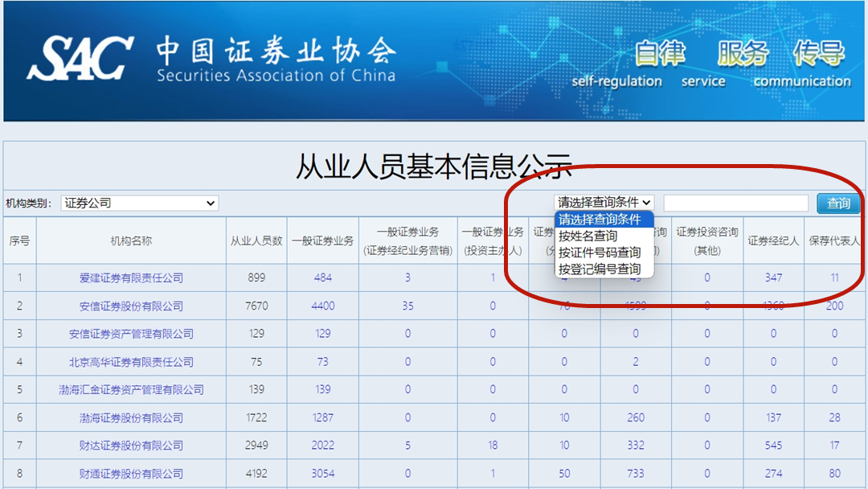Open the 机构类别 institution type dropdown

tap(140, 203)
